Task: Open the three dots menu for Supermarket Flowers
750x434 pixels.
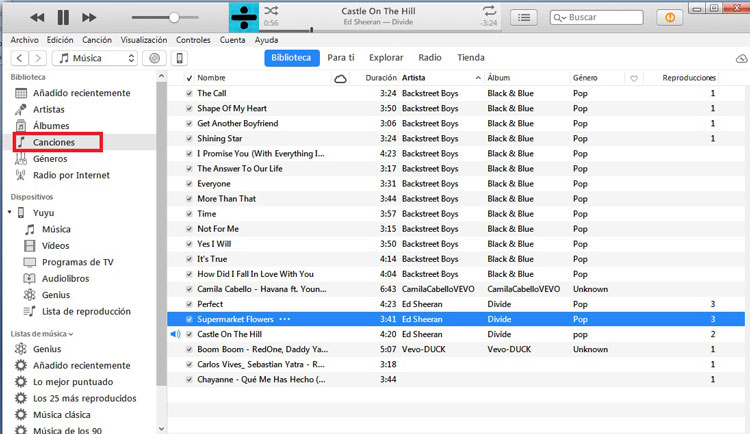Action: pyautogui.click(x=285, y=319)
